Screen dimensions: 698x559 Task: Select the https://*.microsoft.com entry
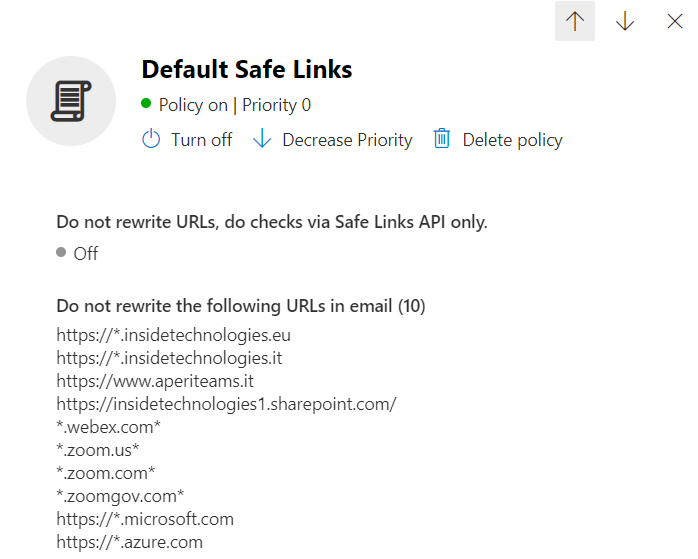point(145,519)
